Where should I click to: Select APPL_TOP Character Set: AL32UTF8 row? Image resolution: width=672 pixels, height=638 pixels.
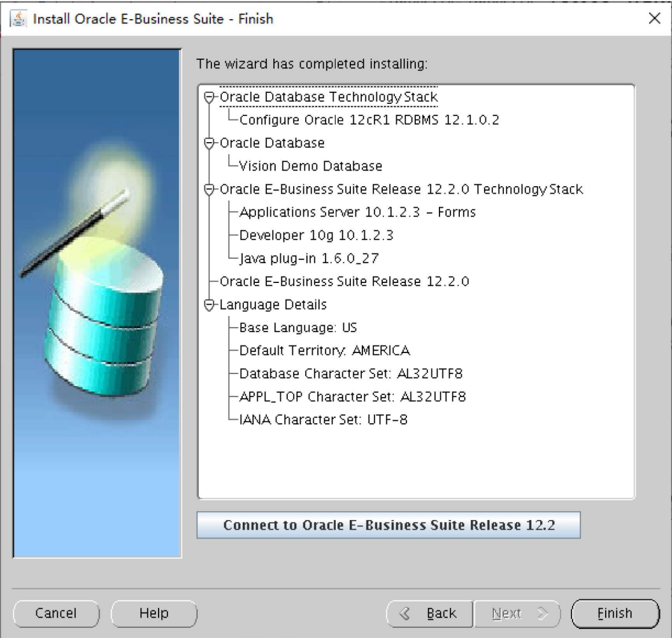pos(352,397)
